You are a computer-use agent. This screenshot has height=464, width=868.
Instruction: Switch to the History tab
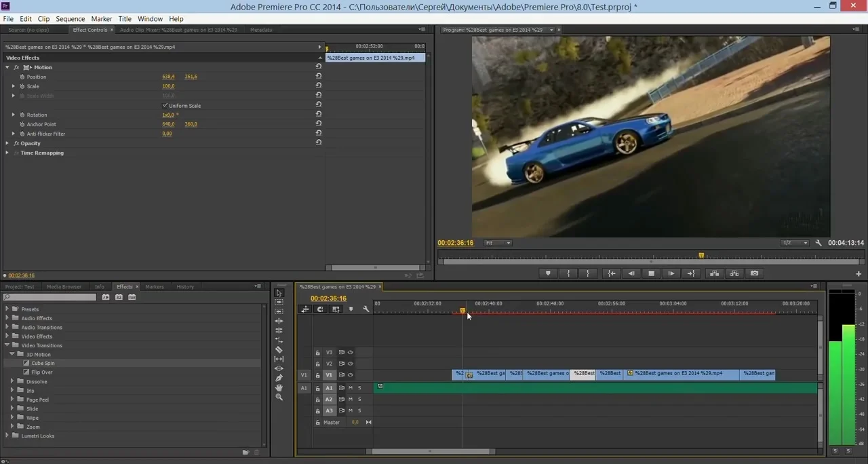pyautogui.click(x=185, y=287)
